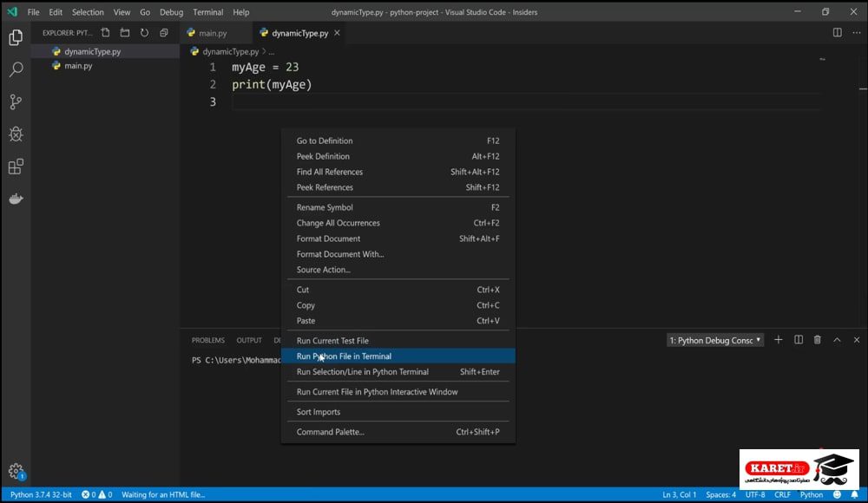Split the editor to the right
Screen dimensions: 868x503
coord(837,33)
